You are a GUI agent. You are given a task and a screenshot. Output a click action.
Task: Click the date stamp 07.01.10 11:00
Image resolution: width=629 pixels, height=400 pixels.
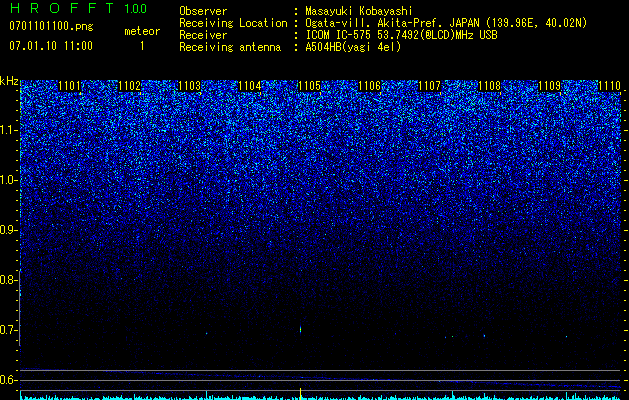[x=51, y=46]
